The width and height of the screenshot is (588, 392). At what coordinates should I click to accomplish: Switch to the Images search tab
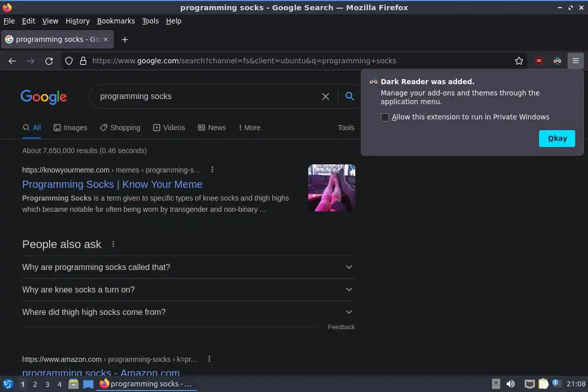coord(70,128)
